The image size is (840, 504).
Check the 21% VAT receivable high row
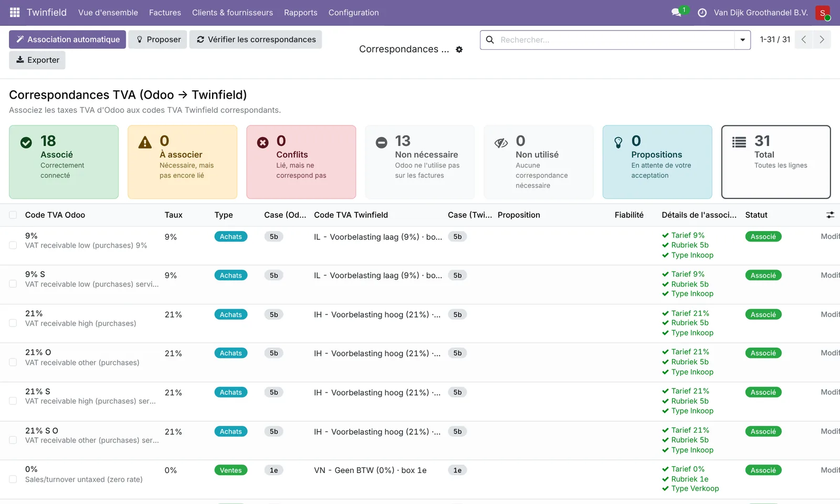point(13,323)
